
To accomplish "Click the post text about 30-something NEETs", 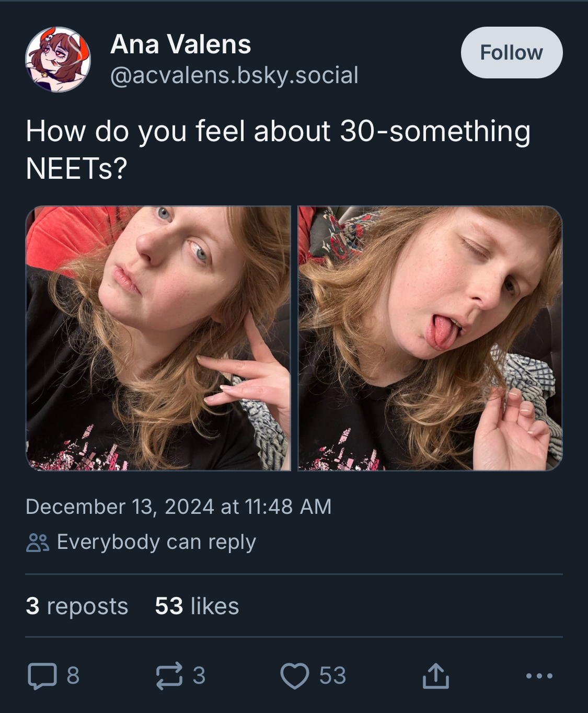I will tap(278, 149).
